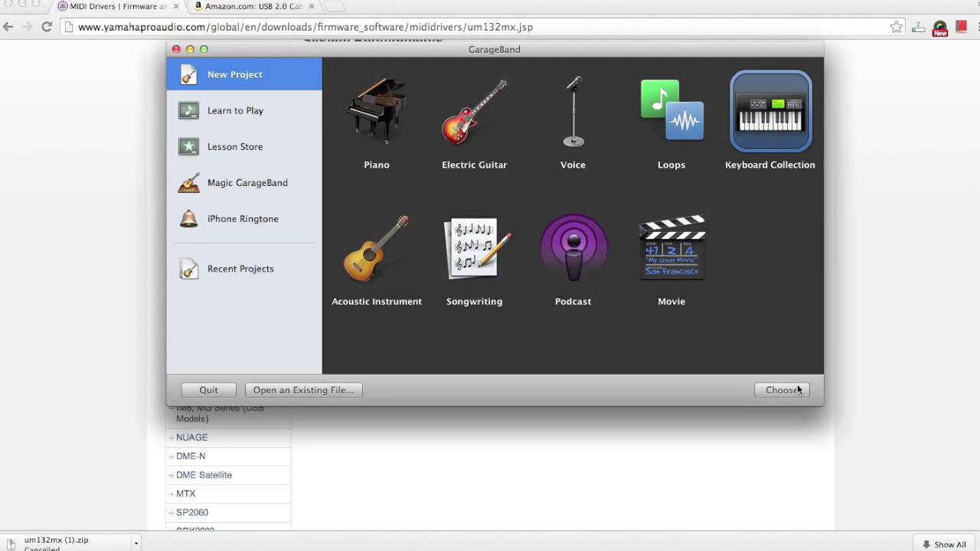980x551 pixels.
Task: Select Magic GarageBand in sidebar
Action: (244, 182)
